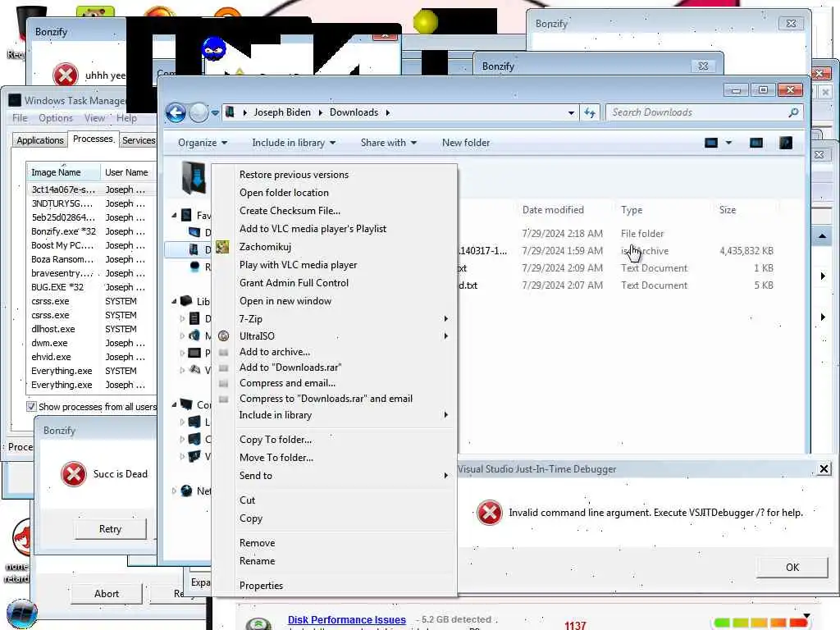Select Bonzify.exe *32 process row

[x=91, y=231]
